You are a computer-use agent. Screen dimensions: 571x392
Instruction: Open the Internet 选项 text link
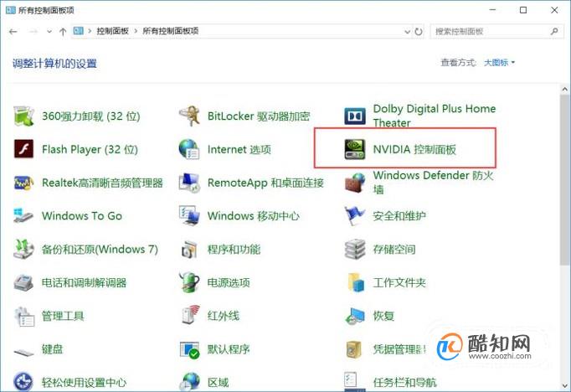239,149
